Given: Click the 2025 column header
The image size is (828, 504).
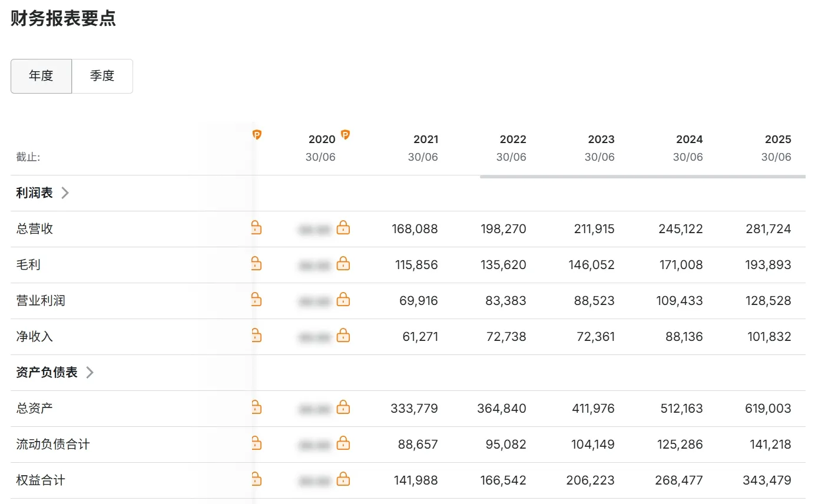Looking at the screenshot, I should [x=777, y=140].
